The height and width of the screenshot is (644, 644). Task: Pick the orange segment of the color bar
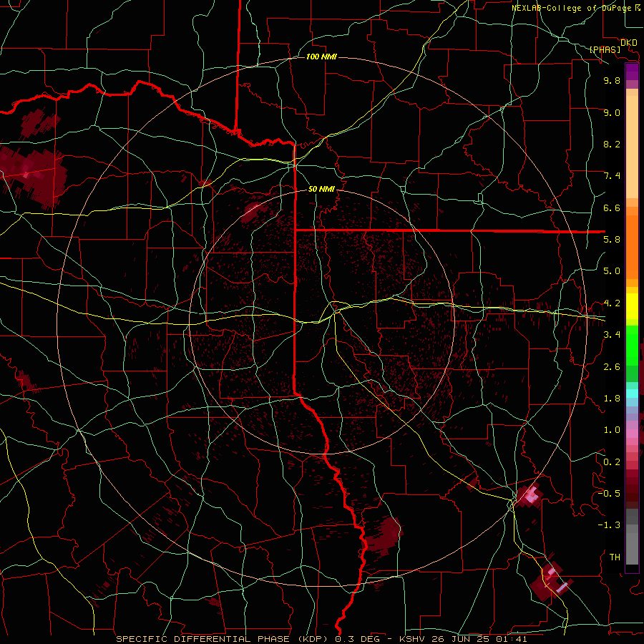[x=632, y=246]
